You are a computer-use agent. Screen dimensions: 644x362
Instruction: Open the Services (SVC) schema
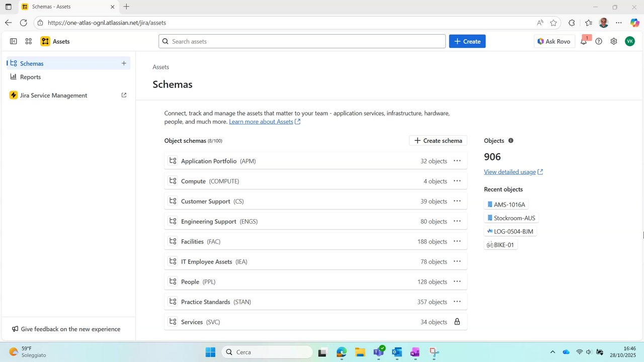coord(315,322)
